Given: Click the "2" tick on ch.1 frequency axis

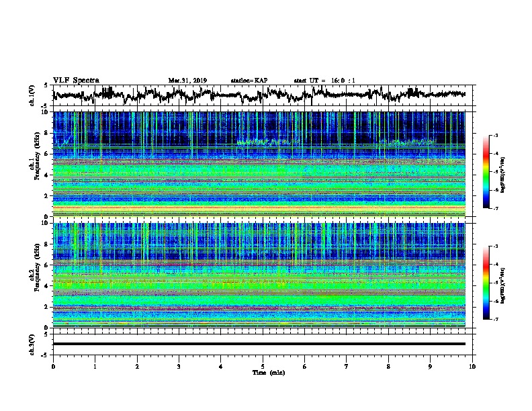Looking at the screenshot, I should 47,195.
